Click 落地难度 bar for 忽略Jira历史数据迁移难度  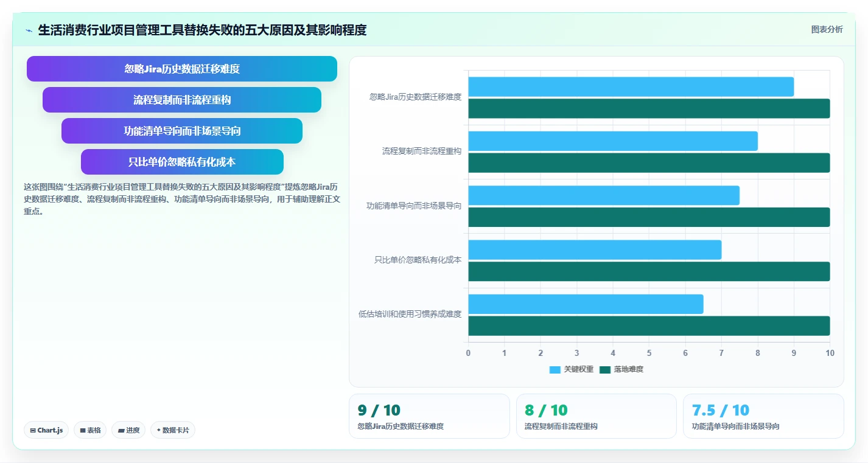649,108
